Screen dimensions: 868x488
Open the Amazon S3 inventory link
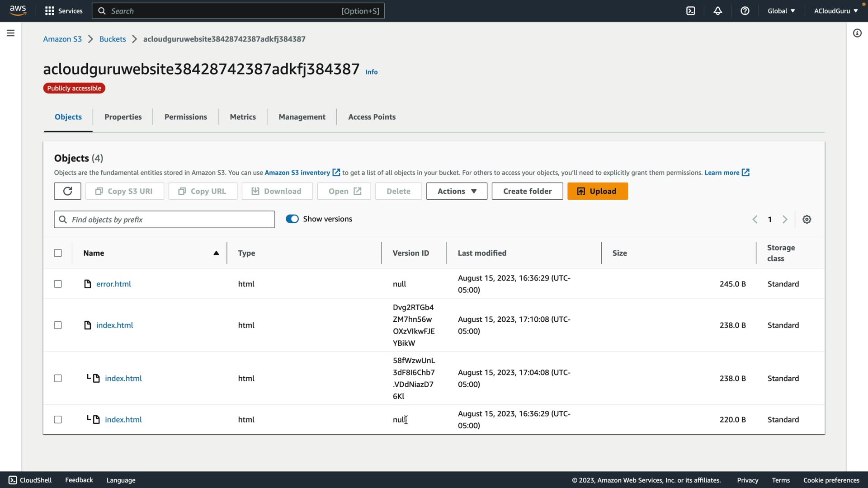point(297,173)
